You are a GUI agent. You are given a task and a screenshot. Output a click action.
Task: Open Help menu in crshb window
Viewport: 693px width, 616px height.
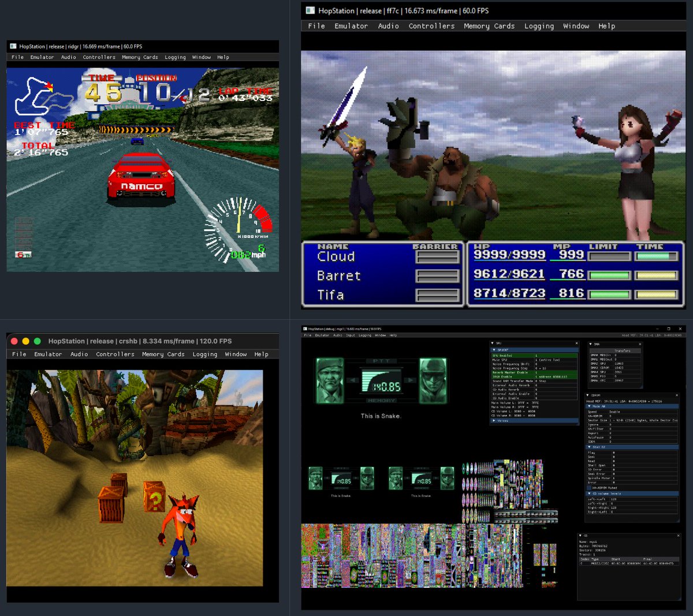262,354
